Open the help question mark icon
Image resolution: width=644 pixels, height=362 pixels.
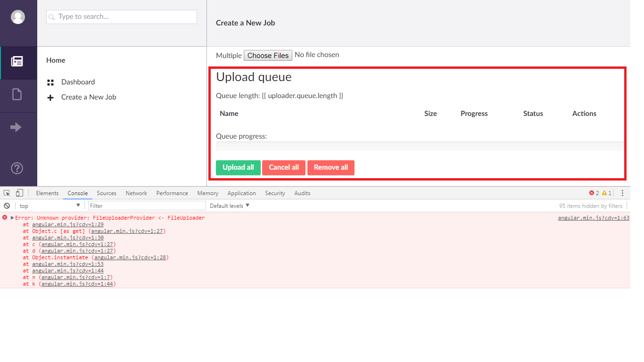point(17,168)
